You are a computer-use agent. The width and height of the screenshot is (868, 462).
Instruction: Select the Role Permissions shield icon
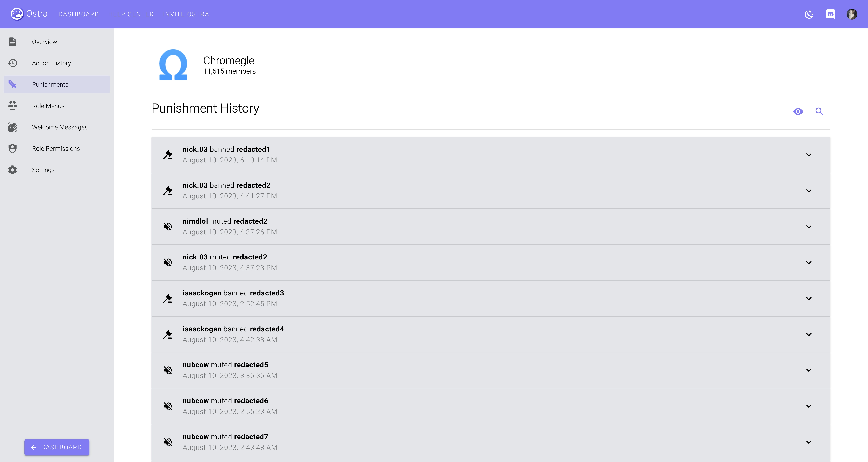12,148
